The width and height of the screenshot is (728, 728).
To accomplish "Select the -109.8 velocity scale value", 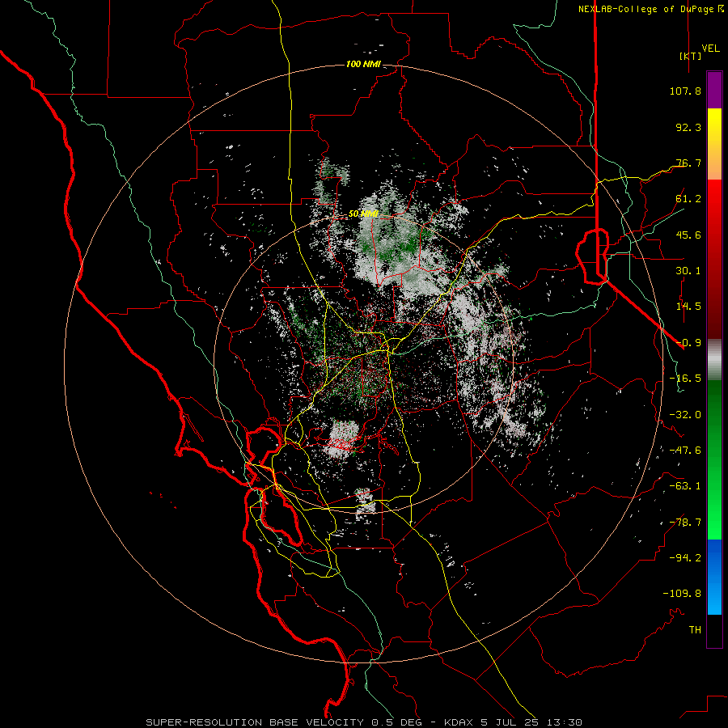I will [x=682, y=594].
